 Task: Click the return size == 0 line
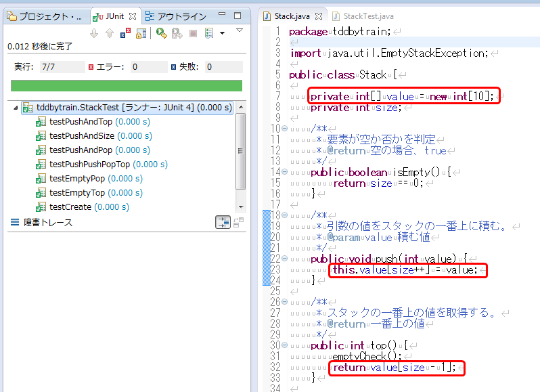[378, 183]
